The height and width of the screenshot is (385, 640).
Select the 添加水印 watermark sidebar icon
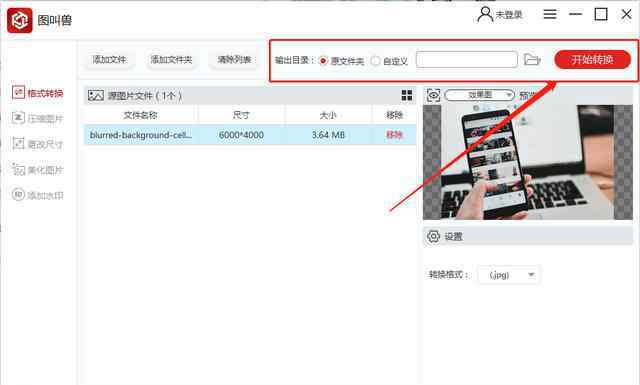coord(18,194)
